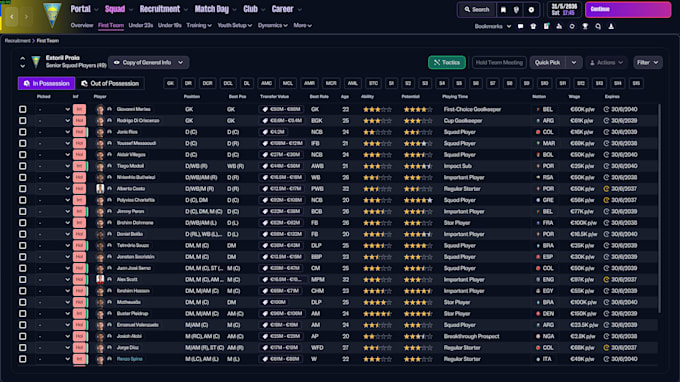Tick the checkbox for Rodrigo Di Criscenzo
Screen dimensions: 680x382
click(x=23, y=121)
